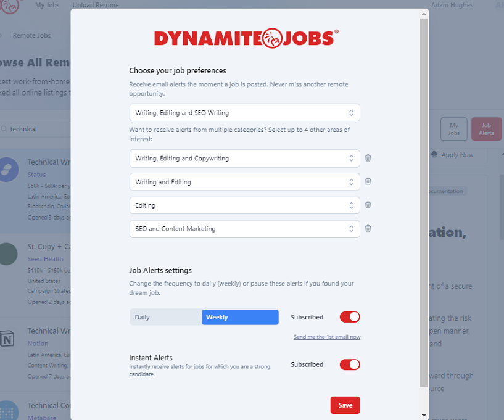
Task: Open the Seed Health company link
Action: point(45,259)
